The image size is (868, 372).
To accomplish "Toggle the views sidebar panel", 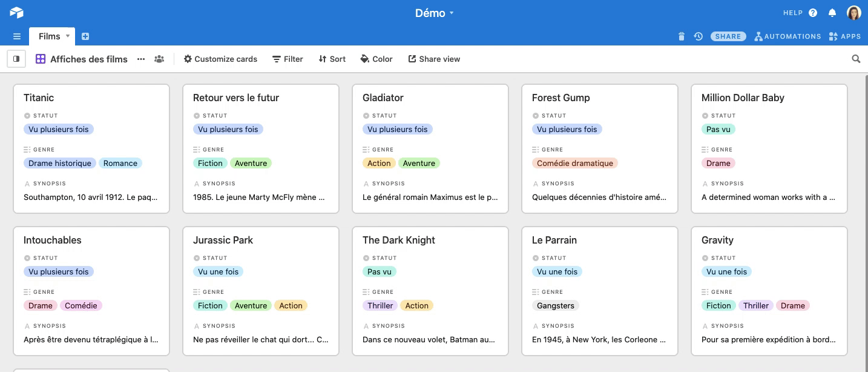I will click(x=16, y=59).
